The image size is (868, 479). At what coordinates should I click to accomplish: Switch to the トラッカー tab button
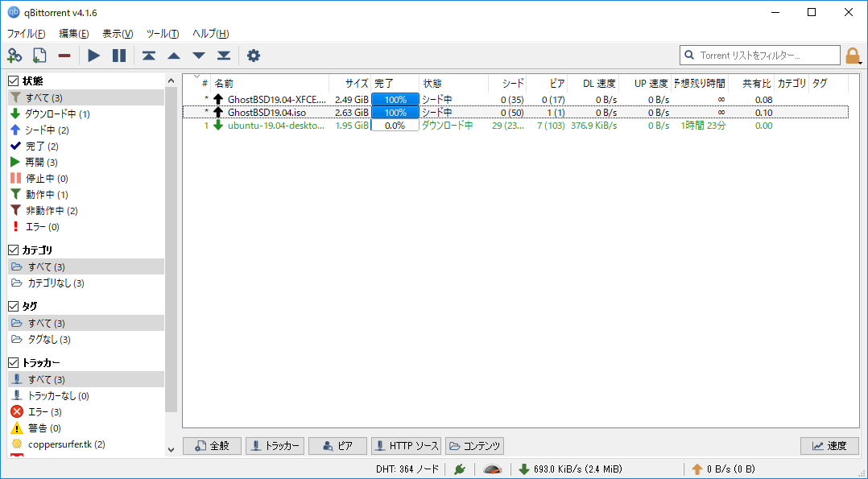pyautogui.click(x=275, y=446)
